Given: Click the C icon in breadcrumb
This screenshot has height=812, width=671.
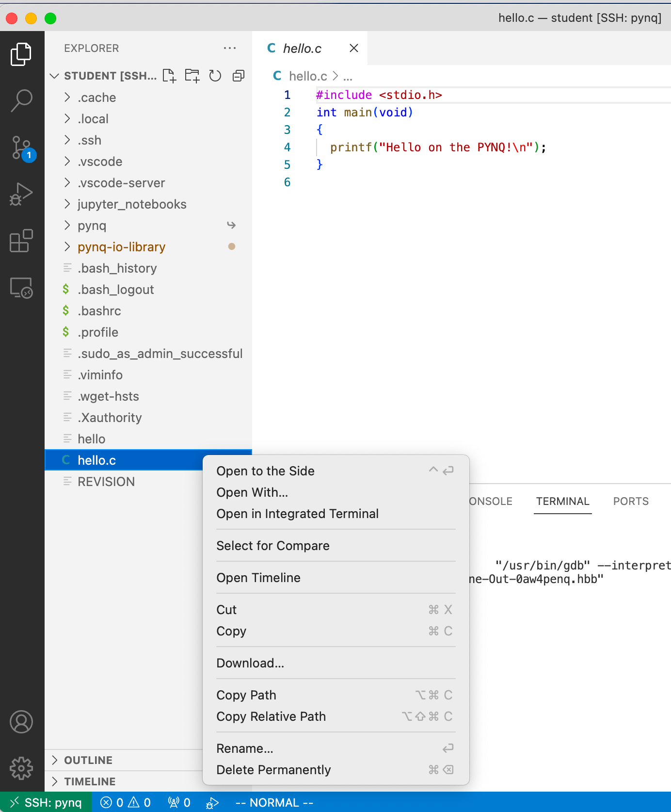Looking at the screenshot, I should pos(277,76).
